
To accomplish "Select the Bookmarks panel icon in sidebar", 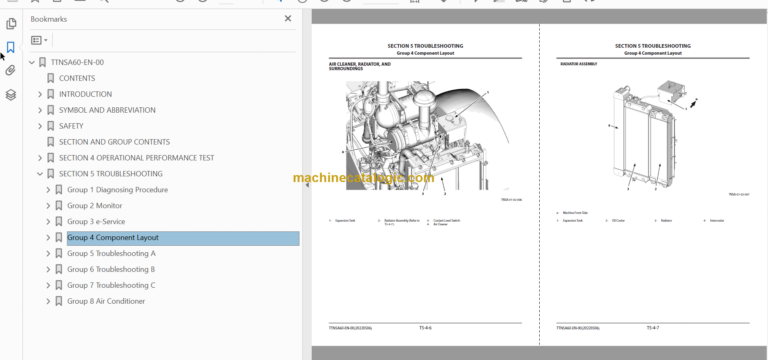I will coord(11,47).
